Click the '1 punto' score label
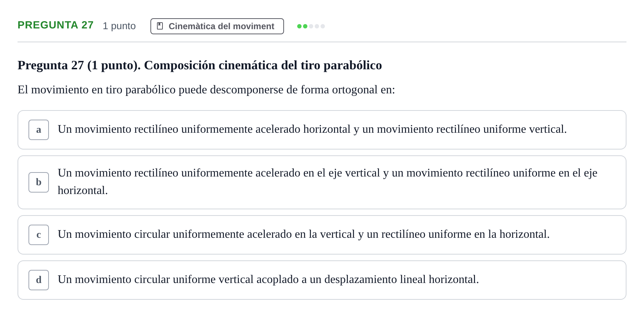 pyautogui.click(x=119, y=26)
